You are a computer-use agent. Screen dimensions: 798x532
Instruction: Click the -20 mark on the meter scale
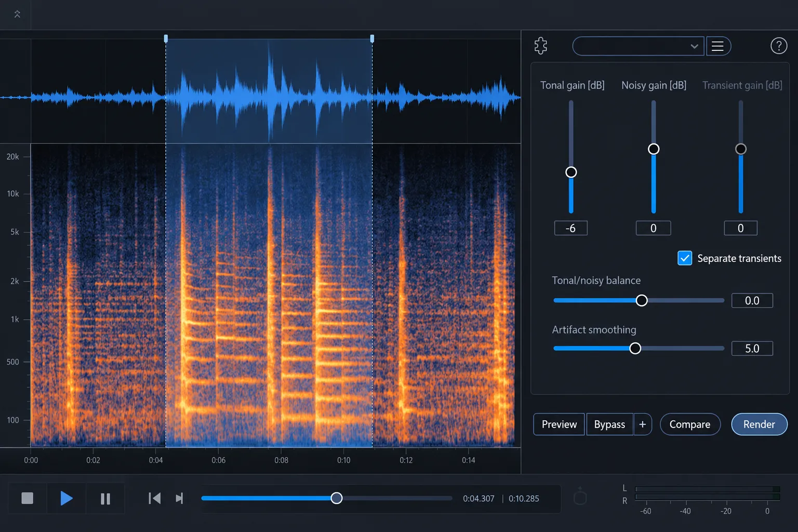coord(726,511)
